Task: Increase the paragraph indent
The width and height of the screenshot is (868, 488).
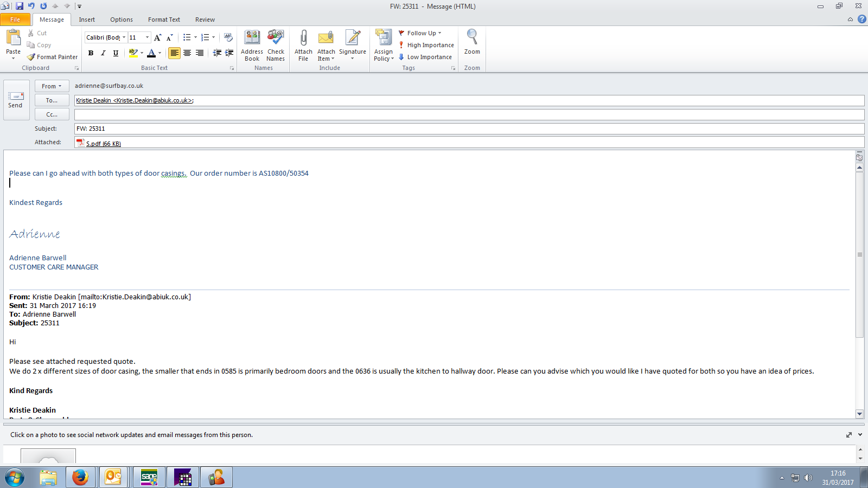Action: click(229, 53)
